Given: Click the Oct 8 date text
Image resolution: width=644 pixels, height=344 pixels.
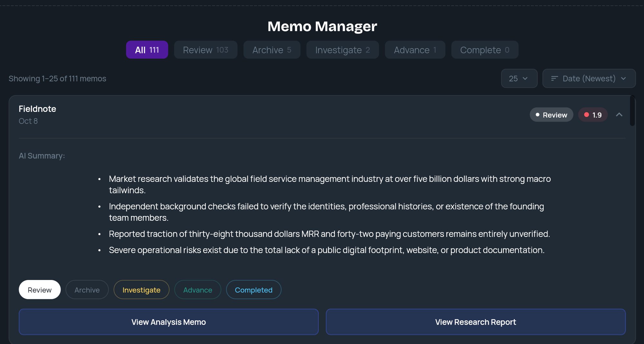Looking at the screenshot, I should click(x=28, y=121).
